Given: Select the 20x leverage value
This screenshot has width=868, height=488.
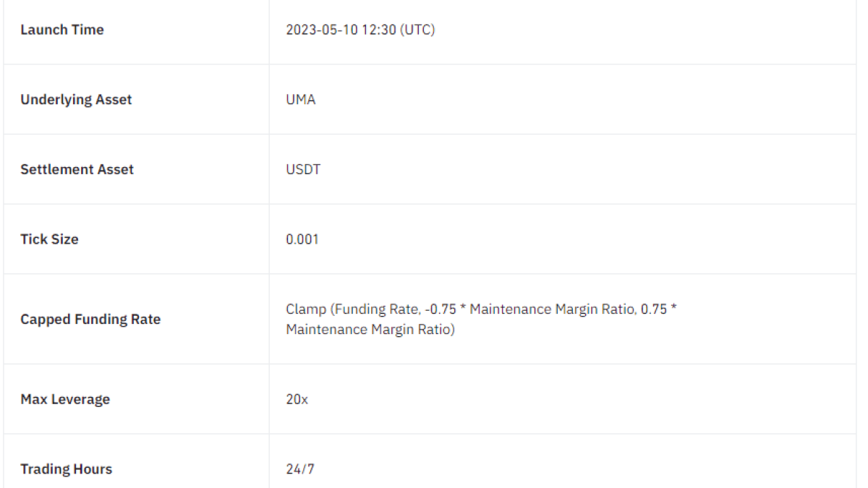Looking at the screenshot, I should 297,399.
